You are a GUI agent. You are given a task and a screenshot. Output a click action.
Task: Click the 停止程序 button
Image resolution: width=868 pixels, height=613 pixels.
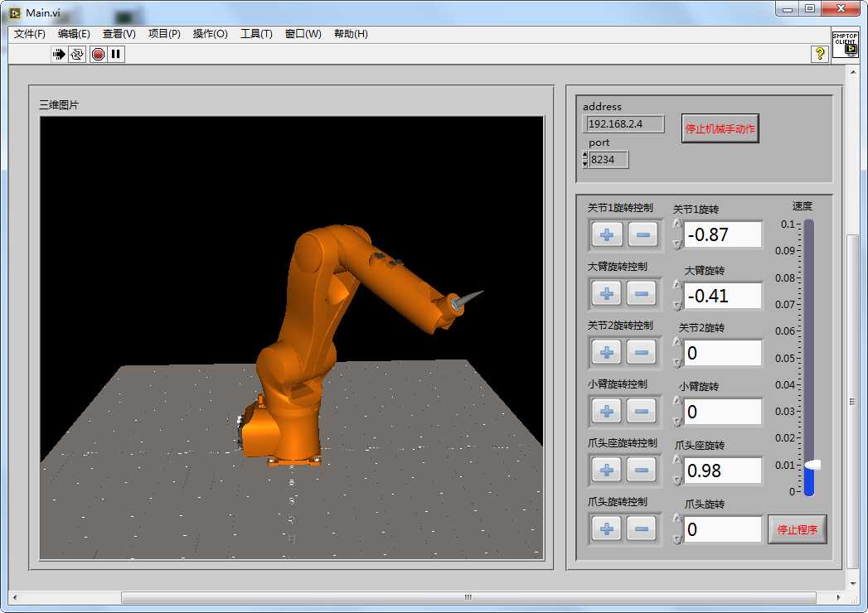tap(798, 529)
